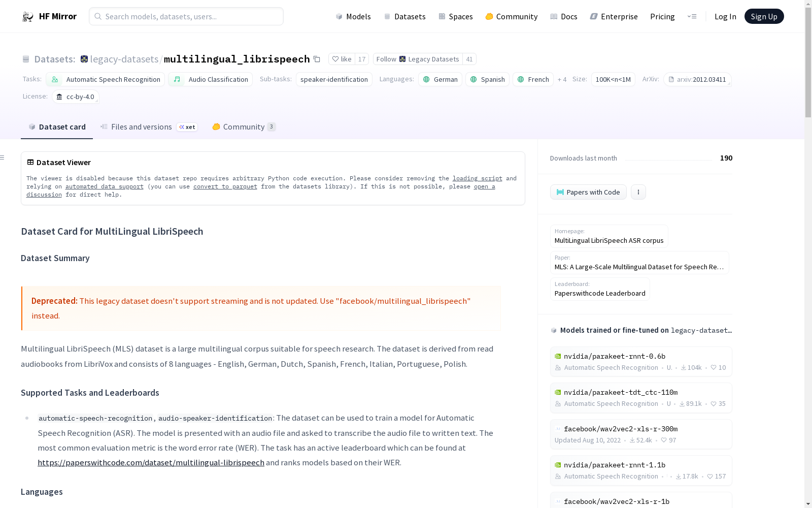This screenshot has height=508, width=812.
Task: Open the Docs nav item
Action: pyautogui.click(x=564, y=16)
